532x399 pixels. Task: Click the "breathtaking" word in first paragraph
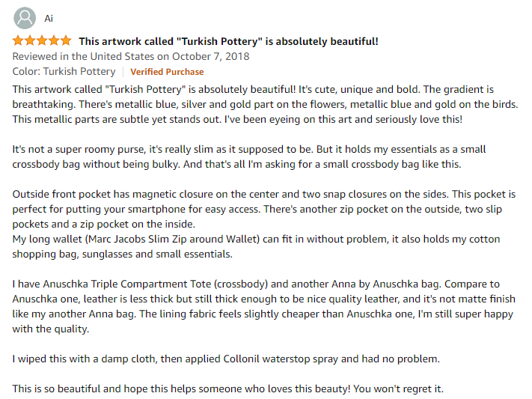tap(43, 105)
